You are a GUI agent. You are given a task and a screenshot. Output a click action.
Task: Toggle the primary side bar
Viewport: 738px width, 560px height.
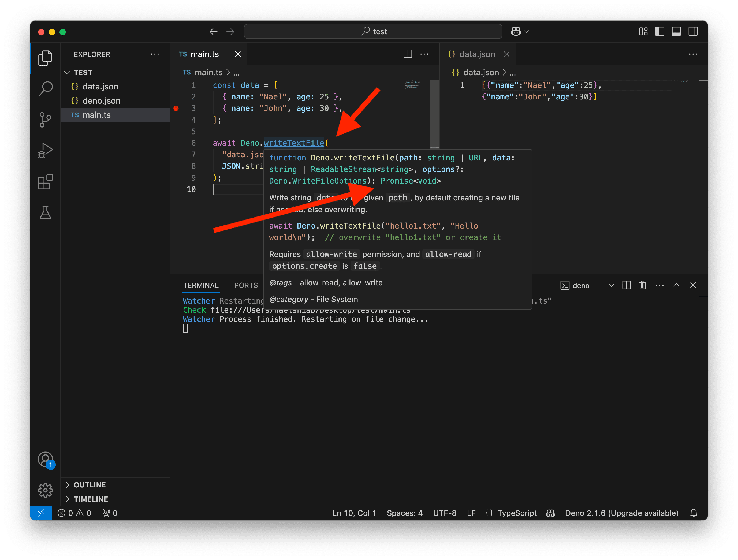coord(659,32)
